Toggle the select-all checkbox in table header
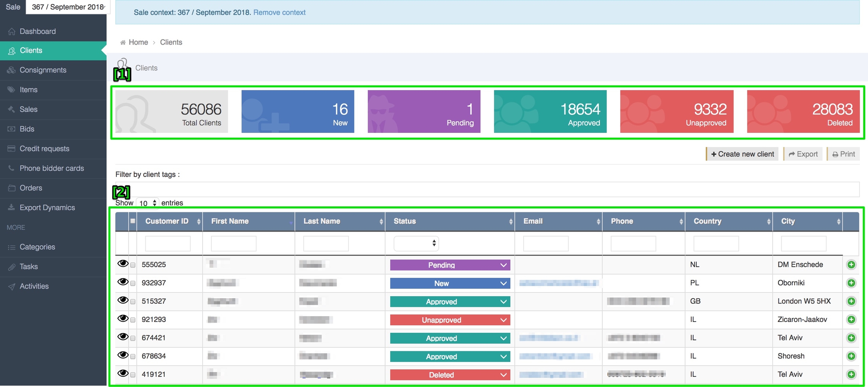 point(133,221)
